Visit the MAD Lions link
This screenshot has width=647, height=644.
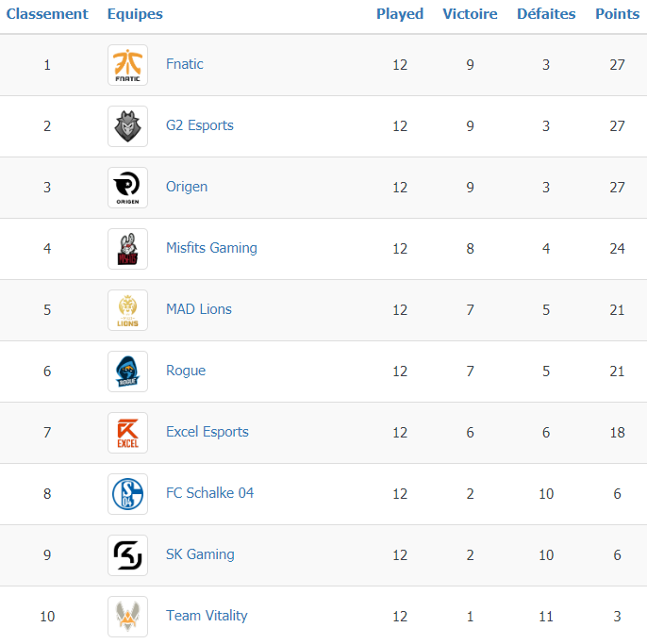(x=198, y=309)
